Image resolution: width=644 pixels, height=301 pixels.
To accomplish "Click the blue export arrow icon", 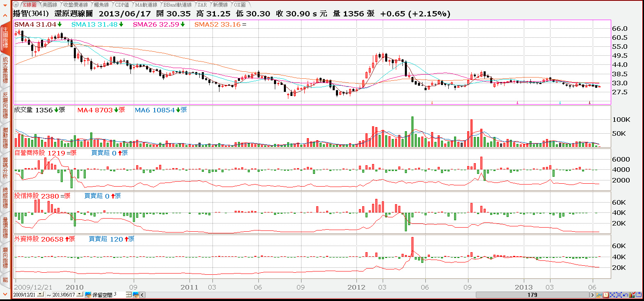I will click(639, 294).
